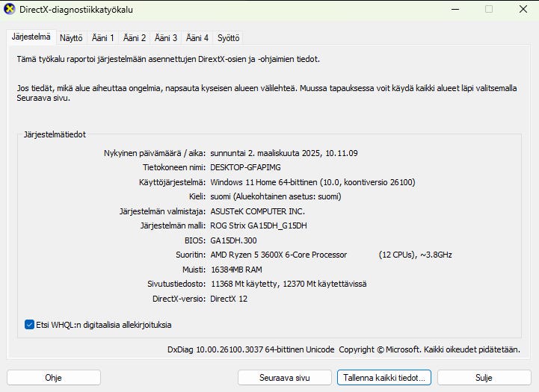Image resolution: width=539 pixels, height=392 pixels.
Task: Click the ROG Strix GA15DH_G15DH model text
Action: [x=259, y=225]
